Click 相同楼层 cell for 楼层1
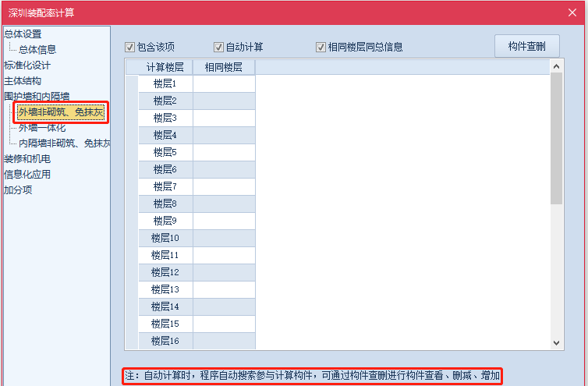Viewport: 588px width, 386px height. pyautogui.click(x=224, y=83)
